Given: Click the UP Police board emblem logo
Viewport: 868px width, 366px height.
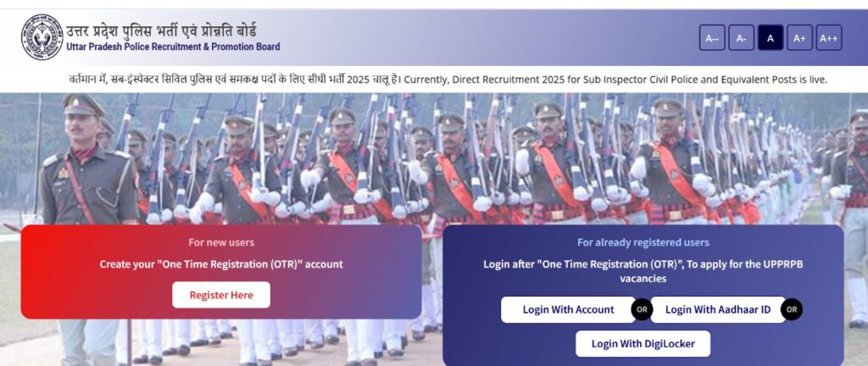Looking at the screenshot, I should click(42, 37).
